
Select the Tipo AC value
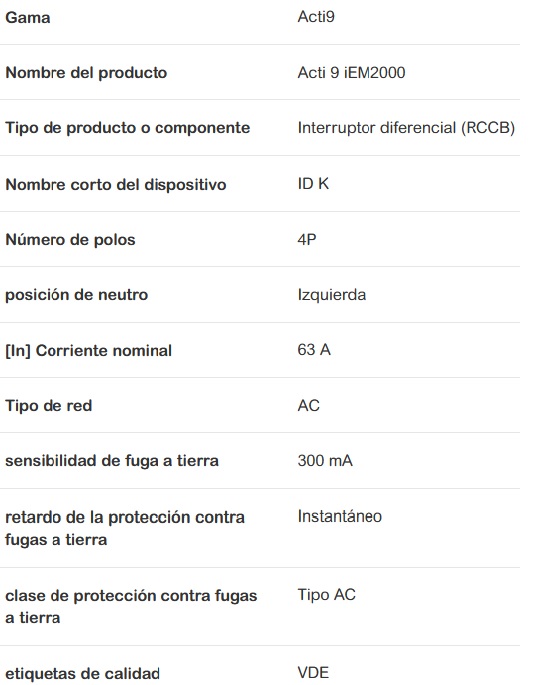[x=326, y=595]
